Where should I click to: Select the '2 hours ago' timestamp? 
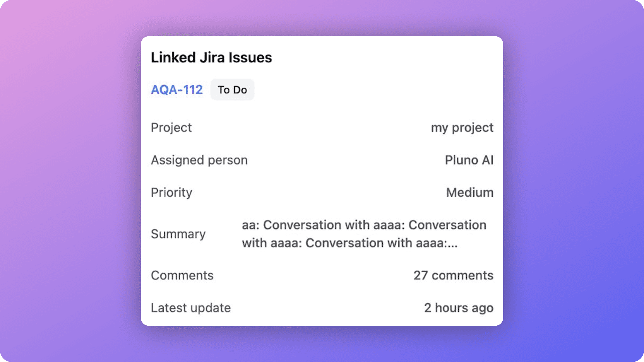point(459,308)
